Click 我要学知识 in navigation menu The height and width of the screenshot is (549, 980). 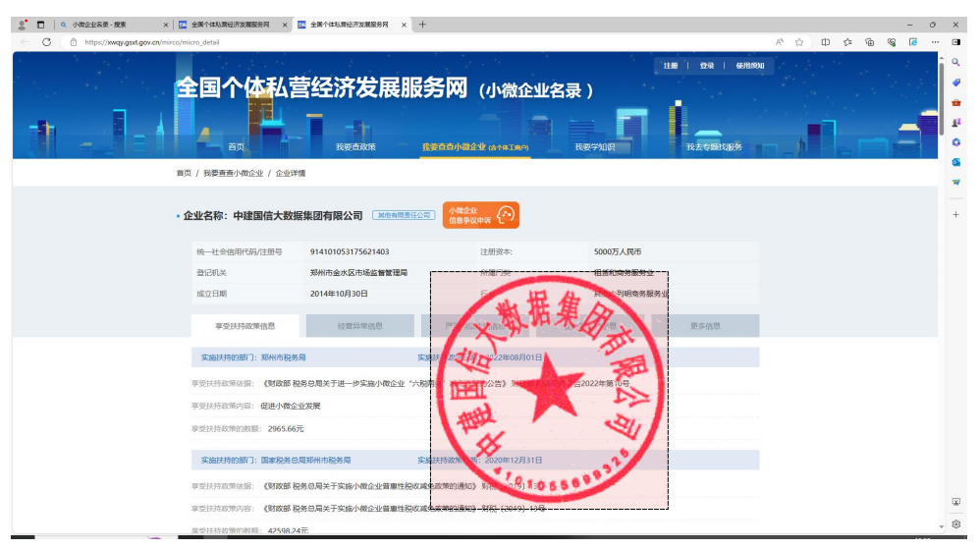tap(595, 147)
